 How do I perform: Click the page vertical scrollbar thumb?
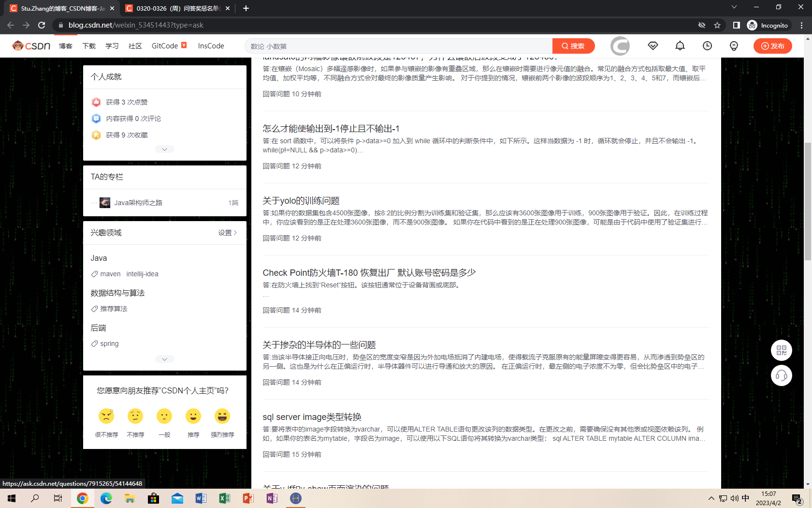pyautogui.click(x=808, y=202)
